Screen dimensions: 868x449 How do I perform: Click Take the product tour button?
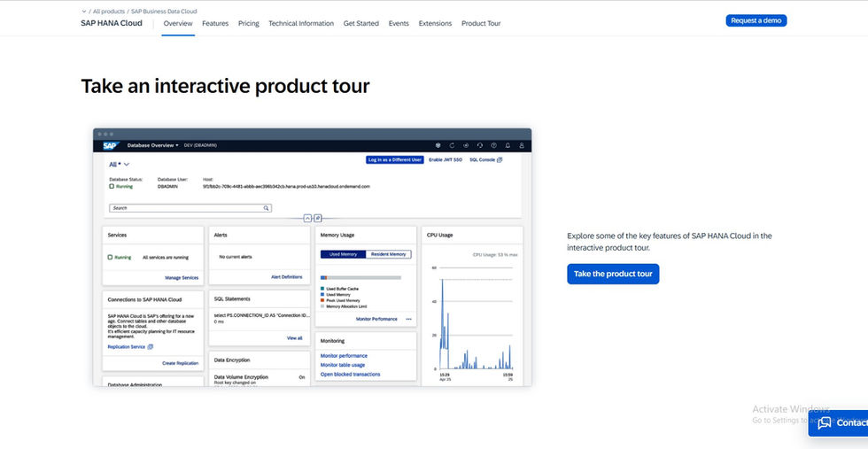[x=613, y=274]
